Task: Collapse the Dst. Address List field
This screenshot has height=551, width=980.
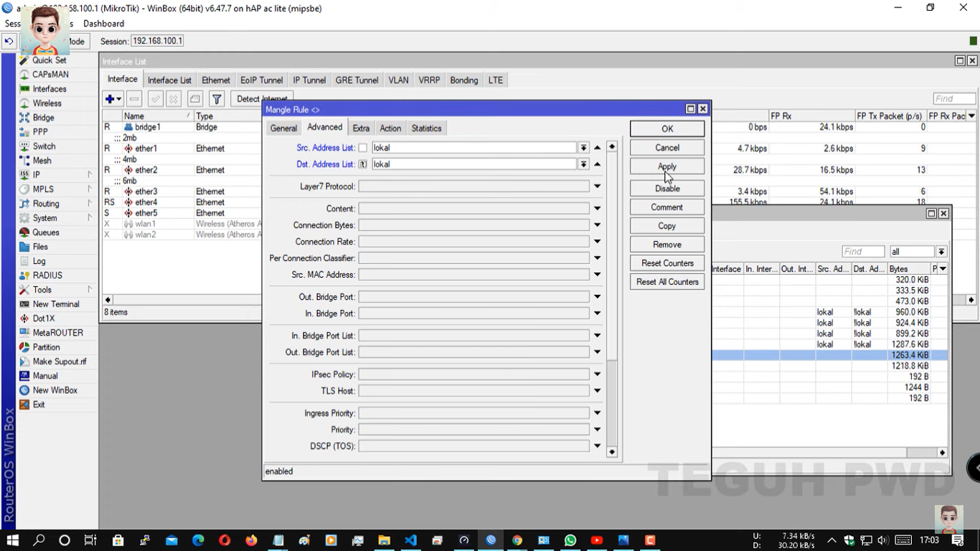Action: (x=597, y=164)
